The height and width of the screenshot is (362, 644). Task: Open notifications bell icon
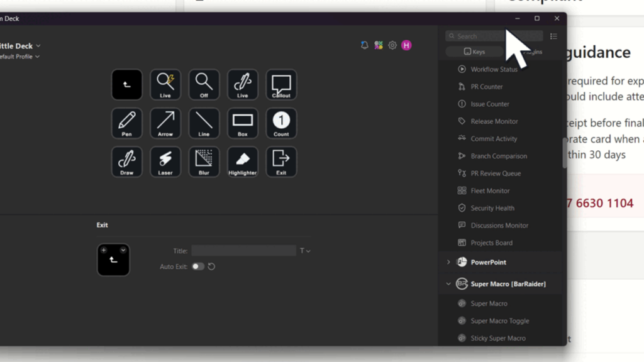[364, 45]
